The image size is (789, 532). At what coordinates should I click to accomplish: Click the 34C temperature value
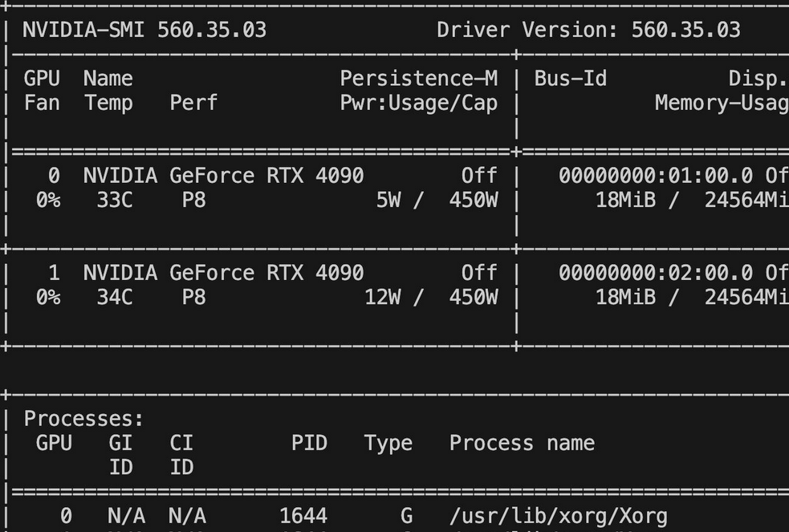tap(114, 297)
